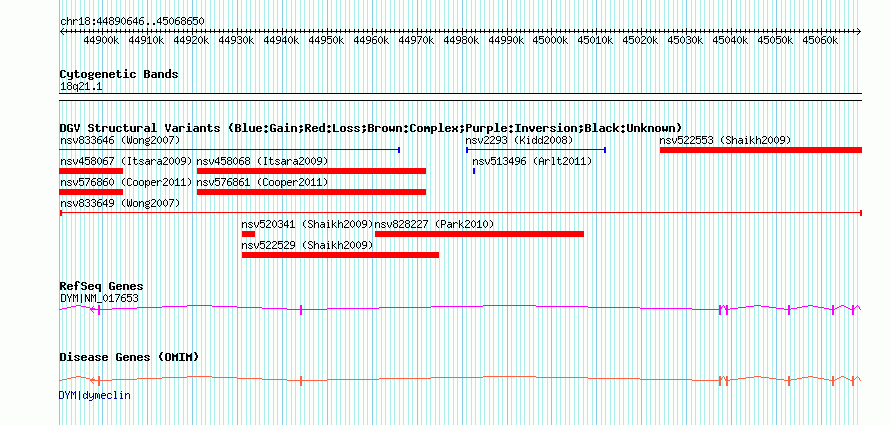Click the nsv833646 (Wong2007) blue gain bar
890x425 pixels.
pyautogui.click(x=230, y=150)
